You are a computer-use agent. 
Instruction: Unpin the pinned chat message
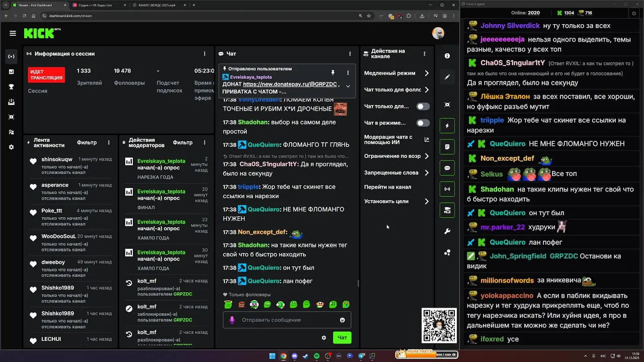[x=333, y=73]
